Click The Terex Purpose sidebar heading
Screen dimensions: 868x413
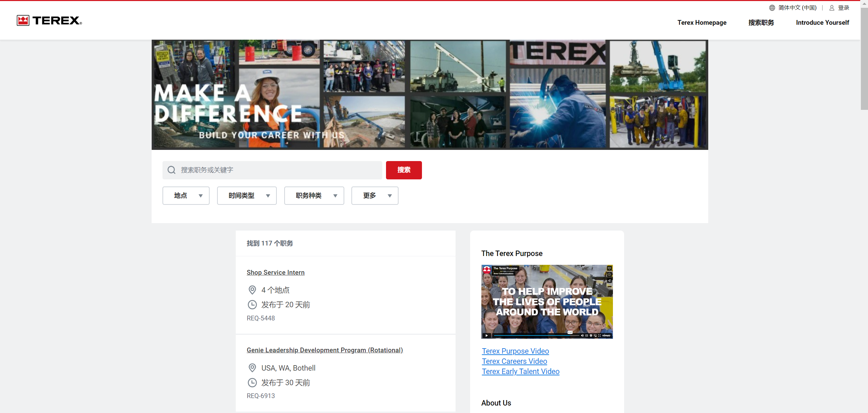tap(512, 254)
